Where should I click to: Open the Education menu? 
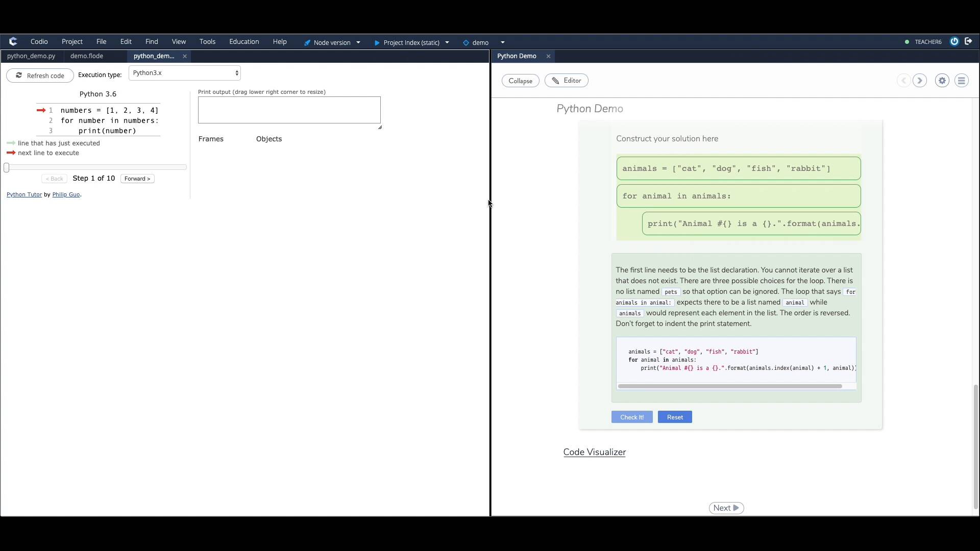point(244,42)
